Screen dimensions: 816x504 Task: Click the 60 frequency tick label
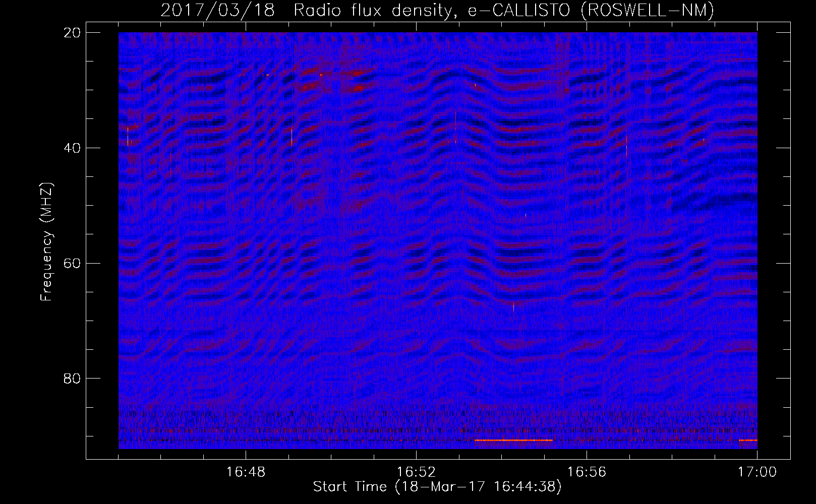tap(72, 263)
